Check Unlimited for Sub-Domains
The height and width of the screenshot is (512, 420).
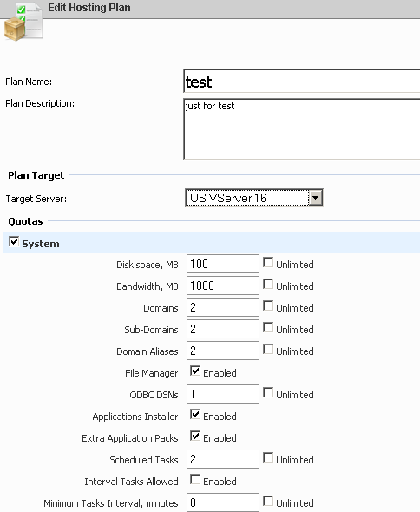268,327
